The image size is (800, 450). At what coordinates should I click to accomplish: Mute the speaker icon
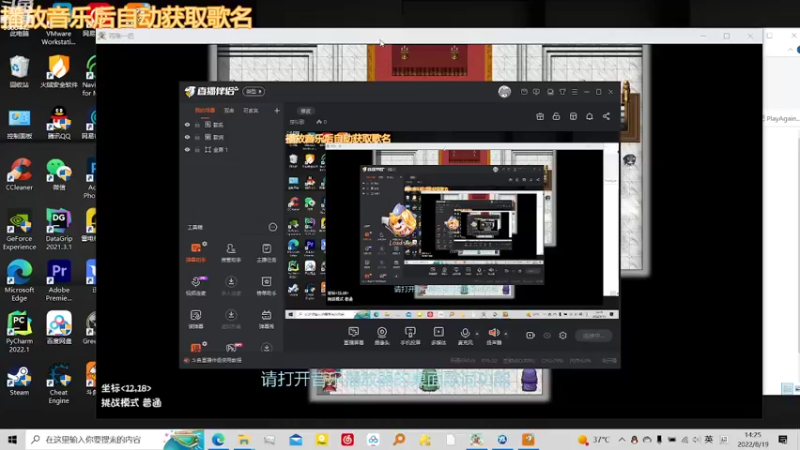[x=493, y=333]
